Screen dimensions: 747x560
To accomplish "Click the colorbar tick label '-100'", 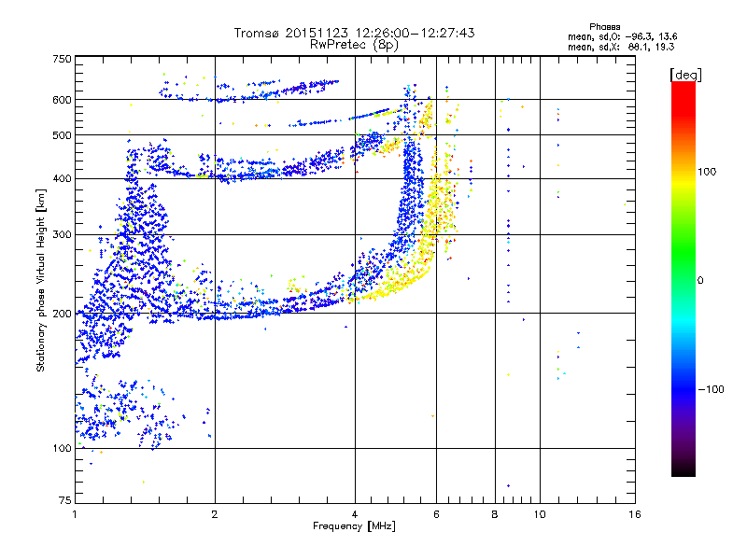I will (711, 389).
